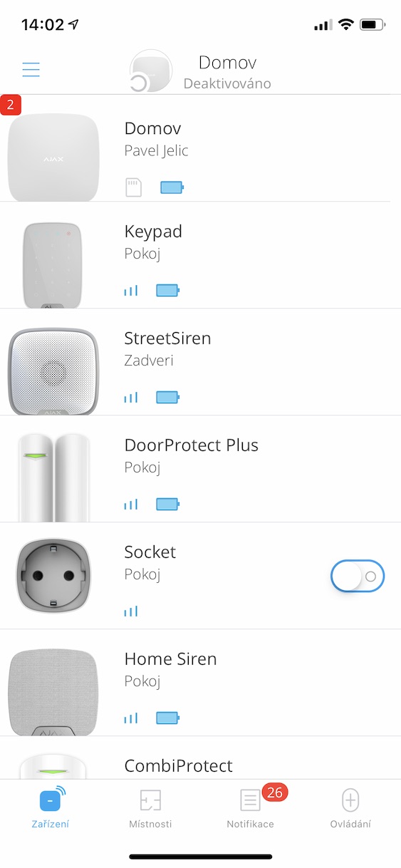Tap the Keypad signal strength icon
Viewport: 401px width, 868px height.
(131, 290)
